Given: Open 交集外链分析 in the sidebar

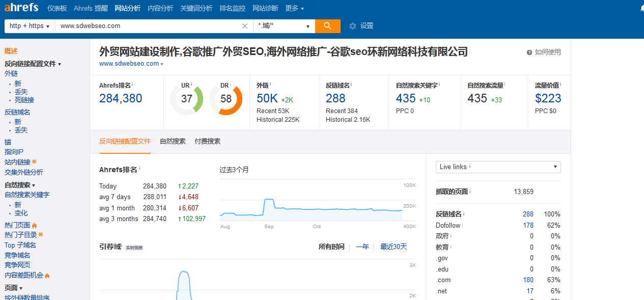Looking at the screenshot, I should coord(24,172).
